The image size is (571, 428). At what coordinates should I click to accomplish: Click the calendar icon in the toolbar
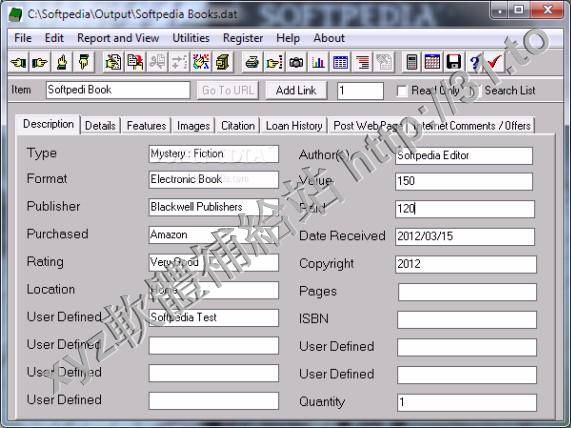(x=432, y=62)
